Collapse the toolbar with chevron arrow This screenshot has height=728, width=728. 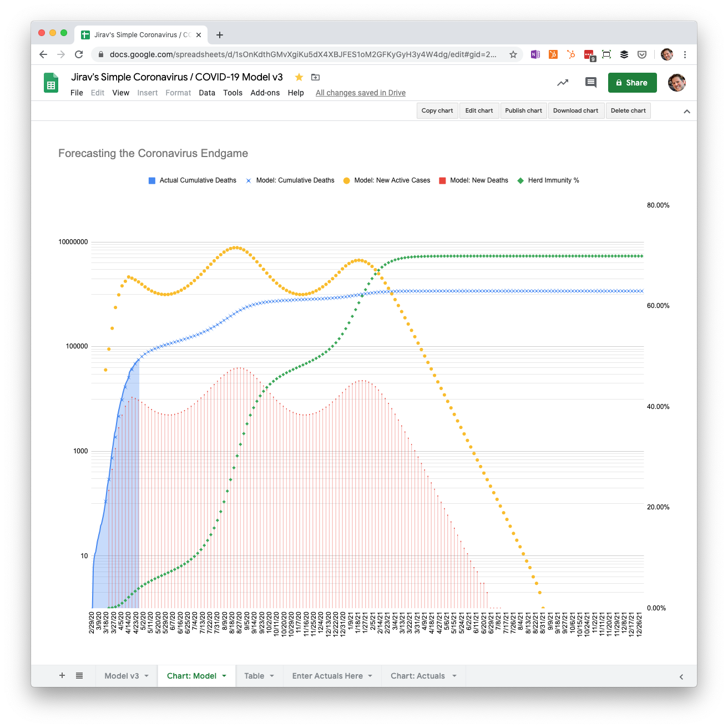687,111
